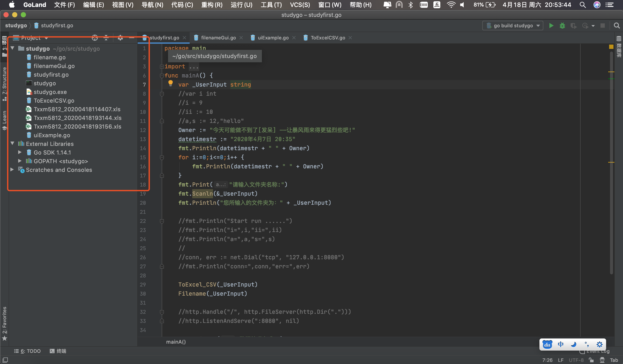Toggle tool windows quick access at bottom-left

tap(5, 360)
